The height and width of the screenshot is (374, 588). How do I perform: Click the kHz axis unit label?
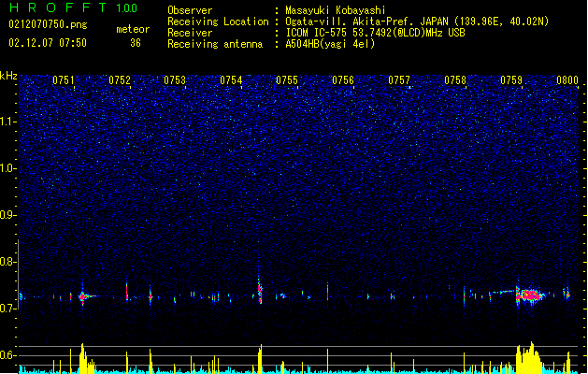8,76
